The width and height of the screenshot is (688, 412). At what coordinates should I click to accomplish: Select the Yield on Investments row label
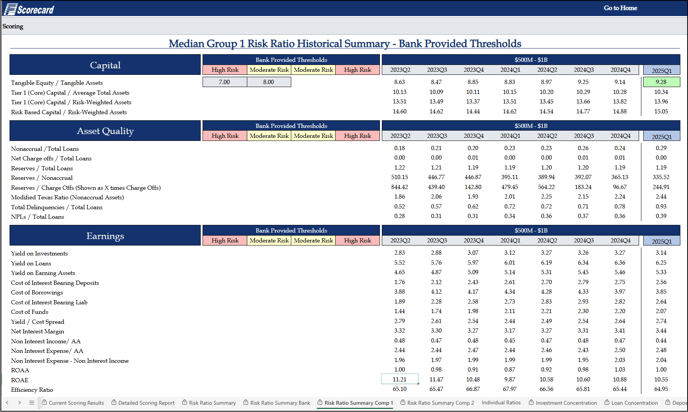39,254
